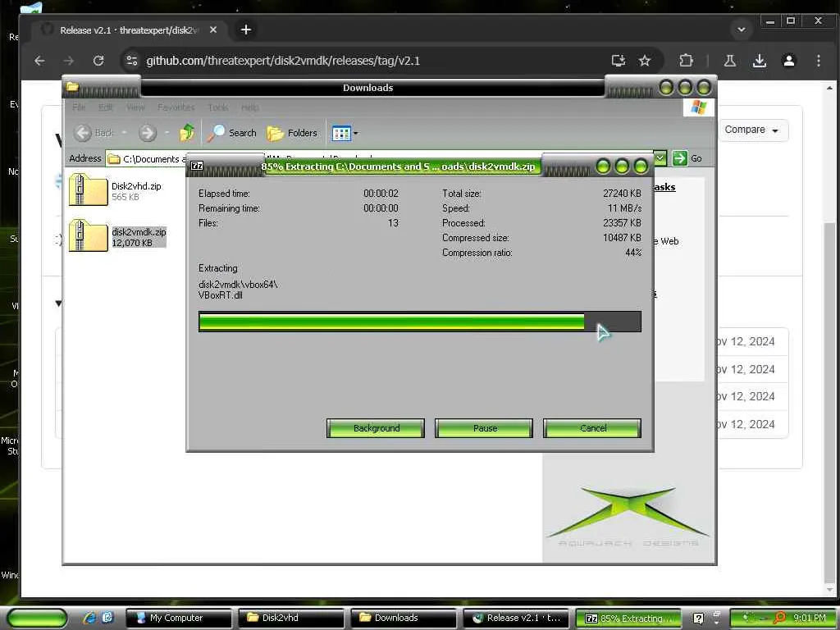840x630 pixels.
Task: Switch to 85% Extracting taskbar button
Action: pyautogui.click(x=628, y=619)
